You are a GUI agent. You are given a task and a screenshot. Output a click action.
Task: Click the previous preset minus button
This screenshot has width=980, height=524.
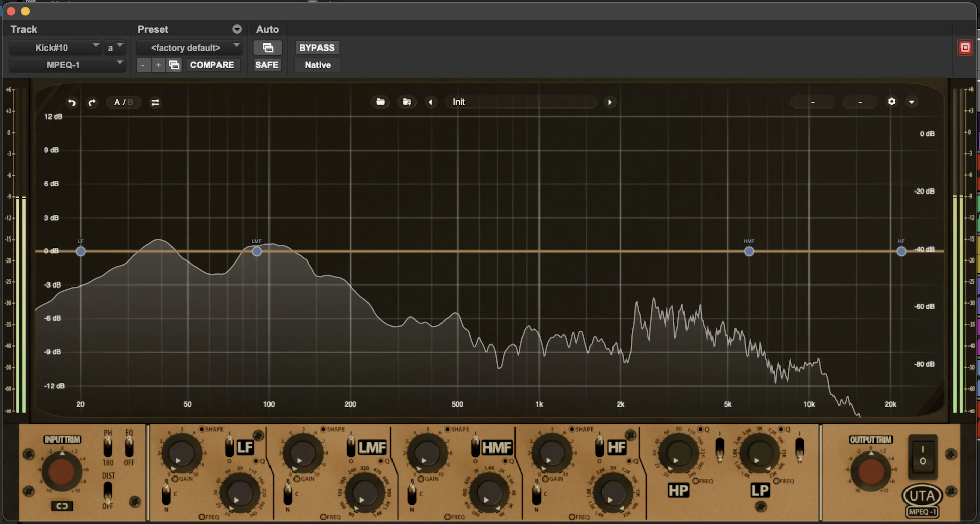[143, 65]
